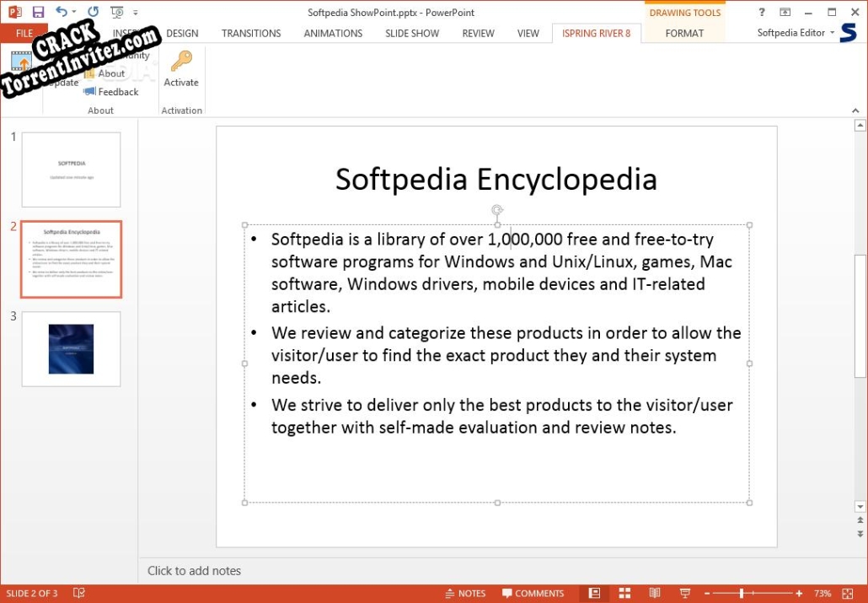Click the Save icon in quick access toolbar

click(x=38, y=13)
